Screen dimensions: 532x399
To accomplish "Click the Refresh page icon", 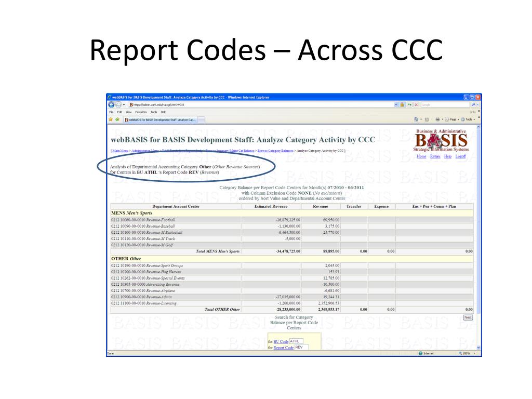I will point(409,105).
